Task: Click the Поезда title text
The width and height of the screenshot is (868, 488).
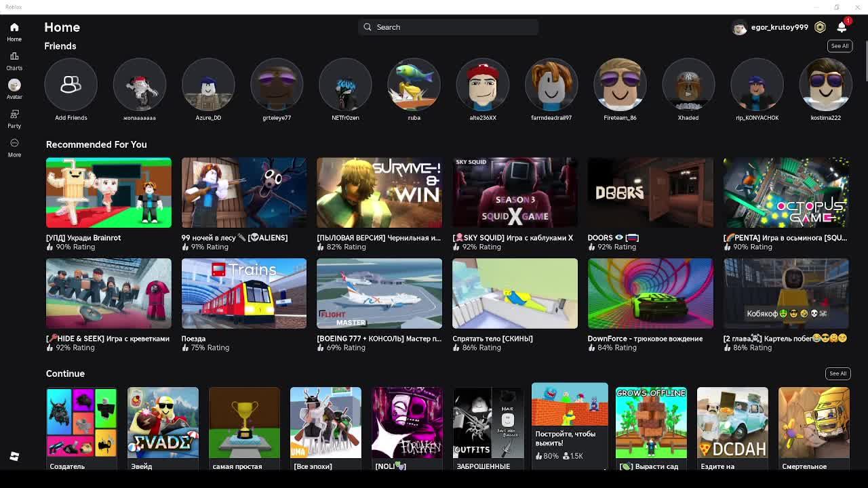Action: (x=193, y=339)
